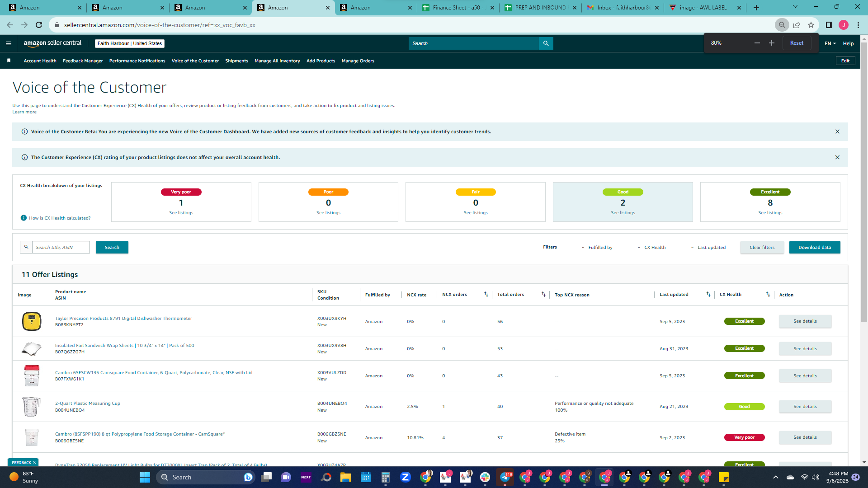Image resolution: width=868 pixels, height=488 pixels.
Task: Switch to the PREP AND INBOUND browser tab
Action: pos(540,8)
